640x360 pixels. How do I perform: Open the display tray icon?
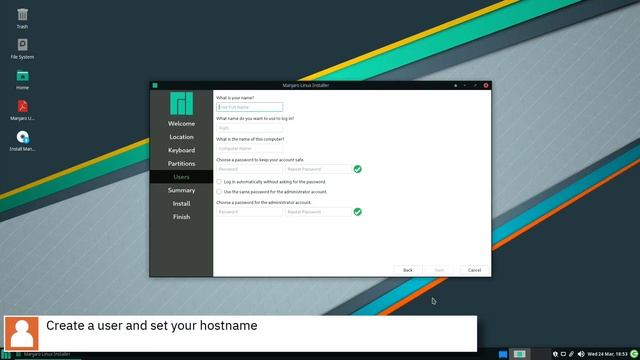[563, 354]
